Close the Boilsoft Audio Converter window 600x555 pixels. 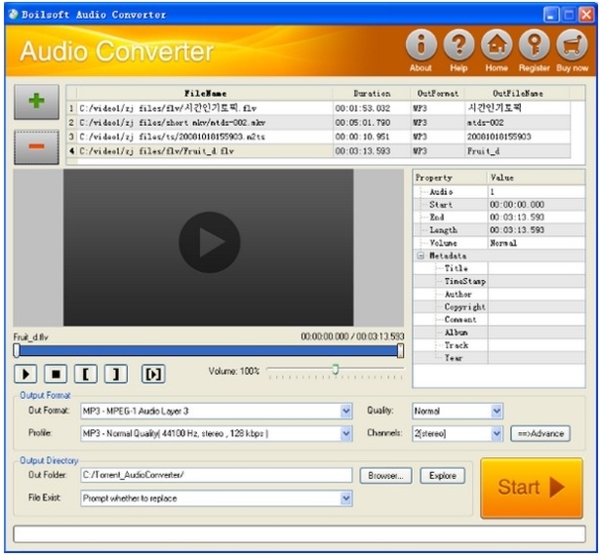point(586,15)
